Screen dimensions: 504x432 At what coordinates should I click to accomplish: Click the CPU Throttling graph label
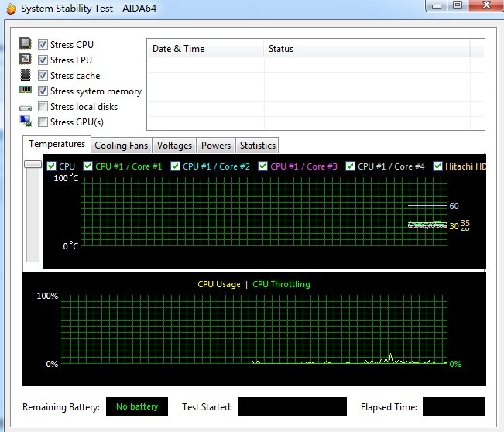[281, 284]
